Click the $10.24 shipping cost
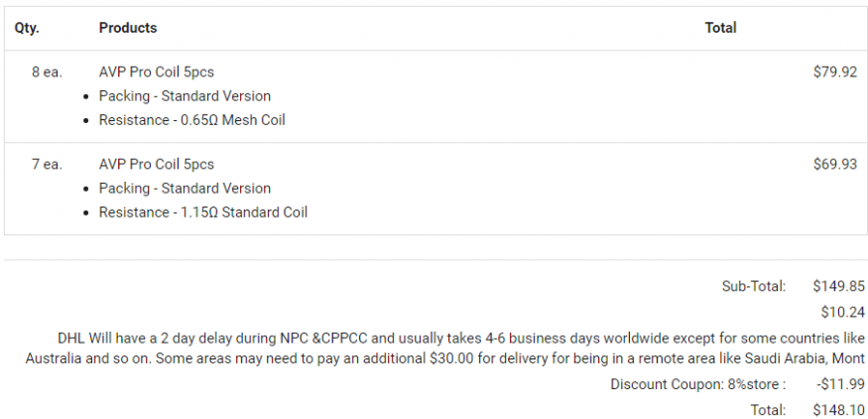This screenshot has height=419, width=868. [842, 311]
